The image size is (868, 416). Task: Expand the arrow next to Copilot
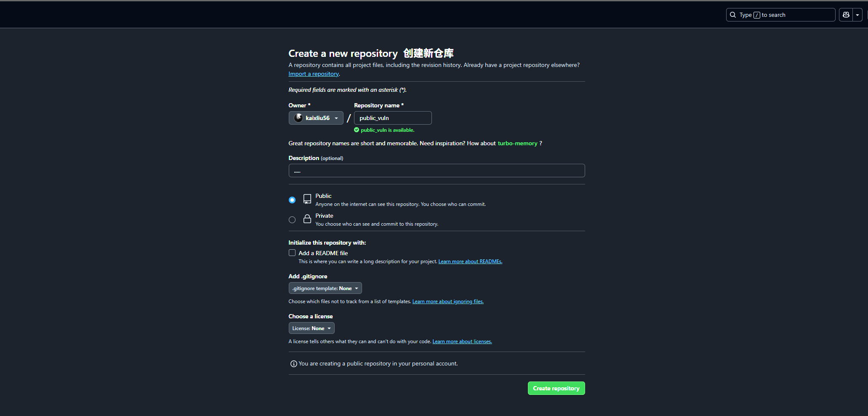click(x=857, y=15)
